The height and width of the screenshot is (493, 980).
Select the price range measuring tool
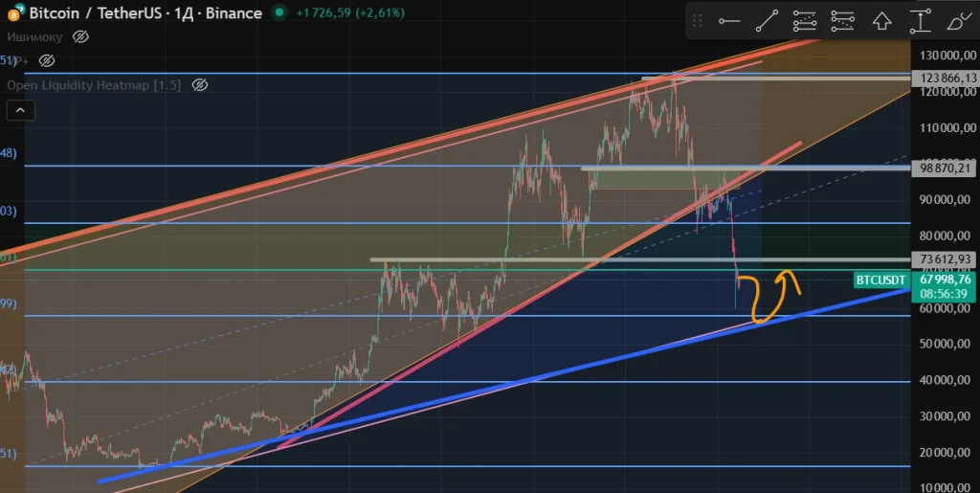click(x=920, y=21)
